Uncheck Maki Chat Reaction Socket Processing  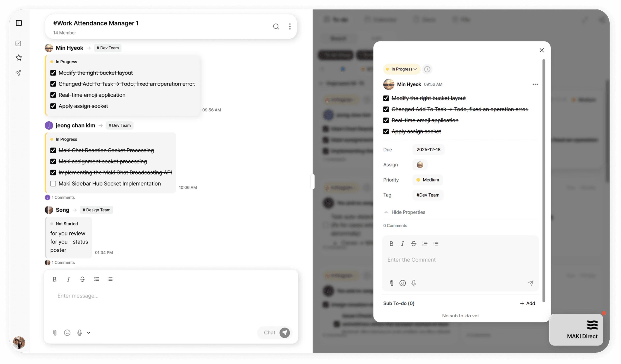click(53, 150)
